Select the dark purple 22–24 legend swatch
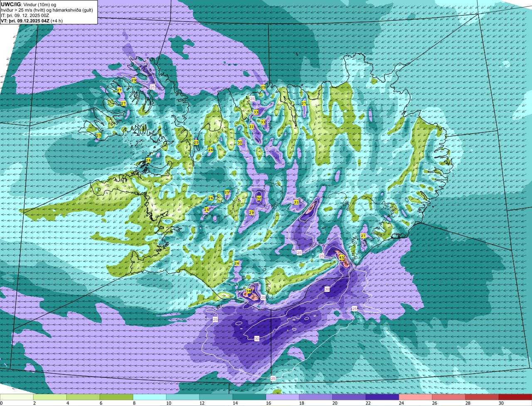 pyautogui.click(x=382, y=397)
